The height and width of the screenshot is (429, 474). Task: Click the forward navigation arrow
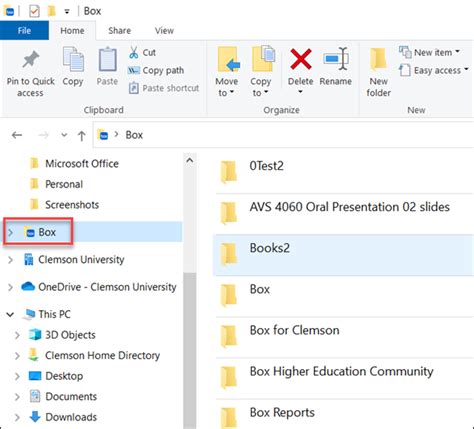(x=43, y=135)
